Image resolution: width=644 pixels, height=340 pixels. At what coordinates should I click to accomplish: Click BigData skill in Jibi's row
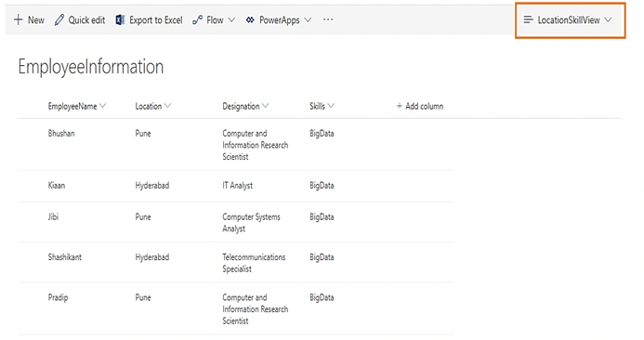tap(322, 217)
